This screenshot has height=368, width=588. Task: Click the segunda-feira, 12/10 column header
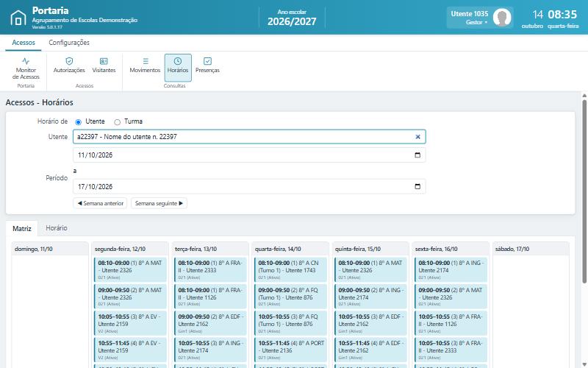tap(130, 249)
